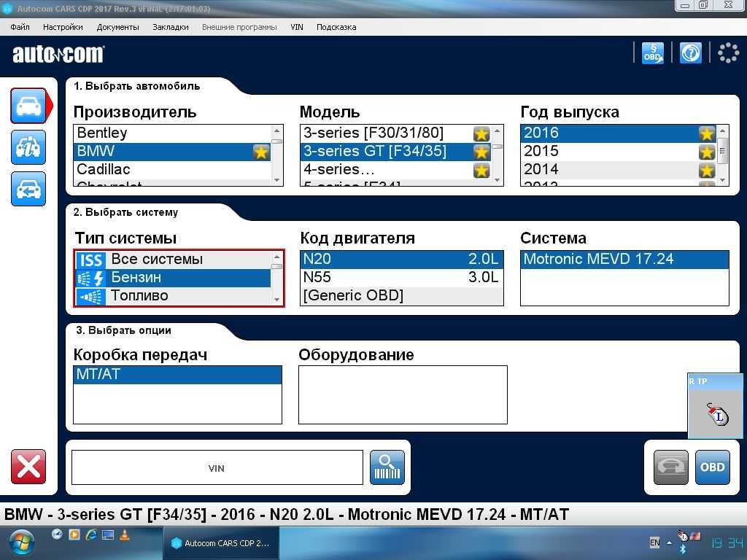Screen dimensions: 747x560
Task: Click the car history back-arrow sidebar icon
Action: 28,189
